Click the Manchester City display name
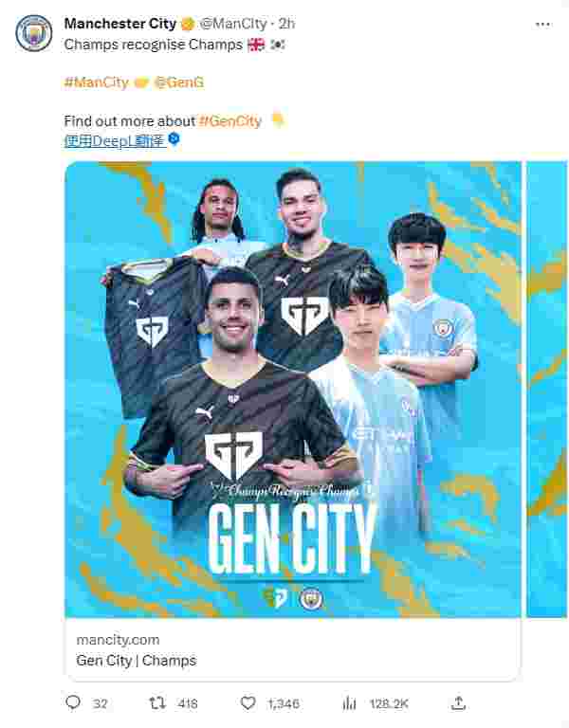The height and width of the screenshot is (728, 569). 120,24
